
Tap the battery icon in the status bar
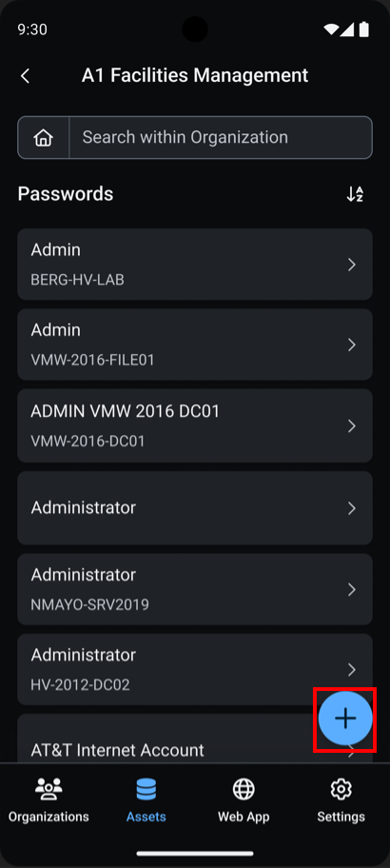tap(364, 29)
